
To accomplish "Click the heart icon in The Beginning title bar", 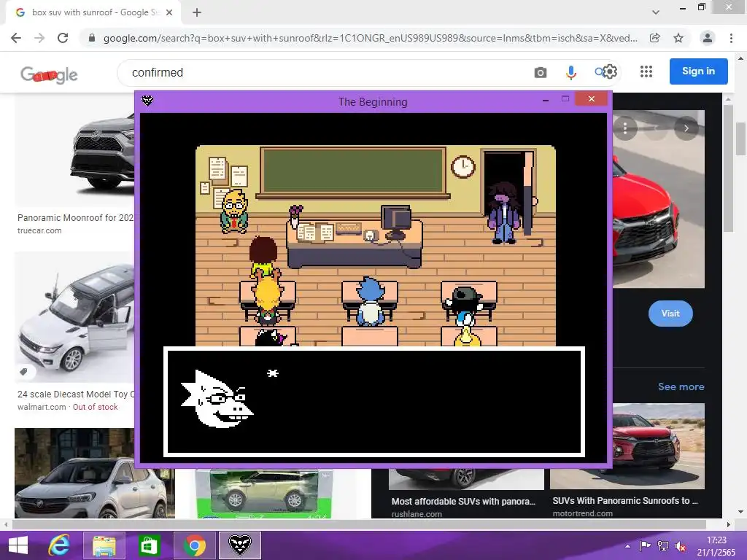I will pos(147,101).
